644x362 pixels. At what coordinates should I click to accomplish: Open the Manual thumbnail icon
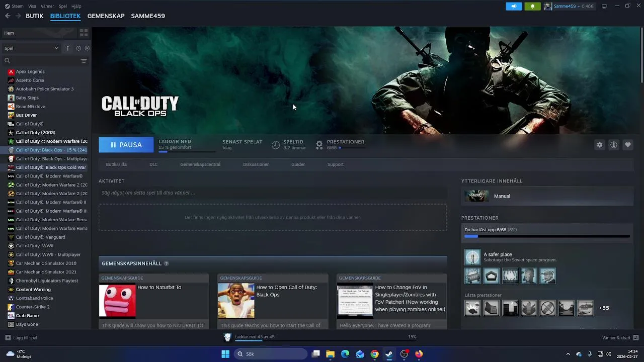point(476,196)
